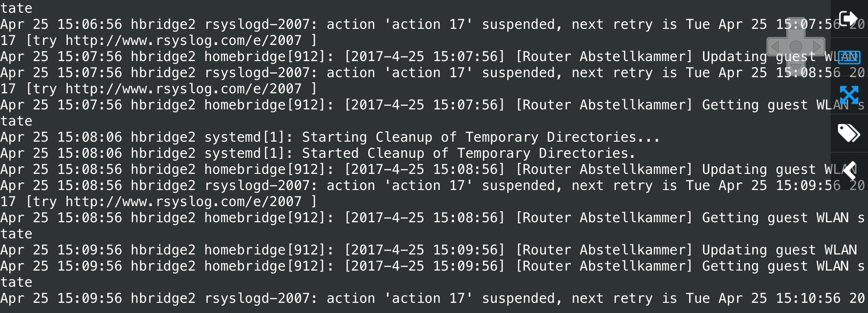Open the first rsyslog.com/e/2007 link
868x313 pixels.
183,41
